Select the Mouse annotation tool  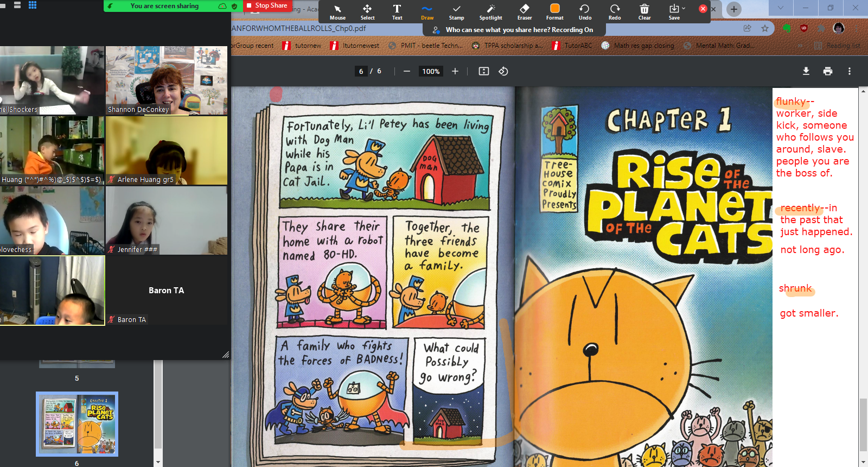(x=337, y=12)
